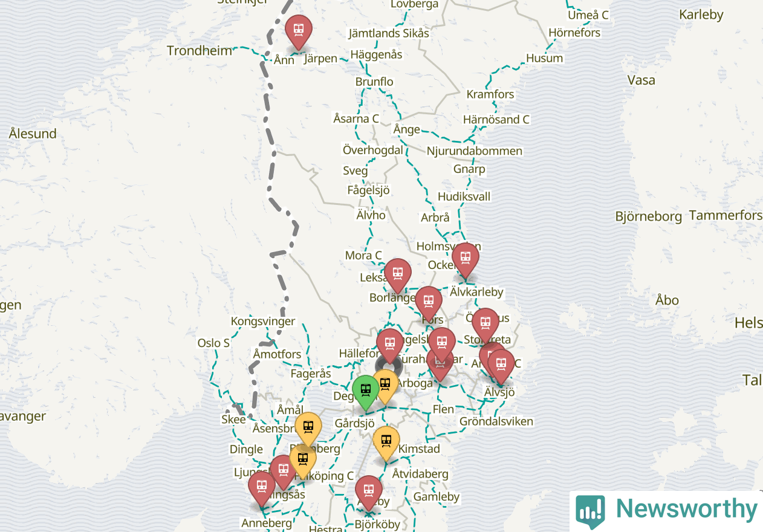Viewport: 763px width, 532px height.
Task: Click the Åbo city label
Action: (x=667, y=300)
